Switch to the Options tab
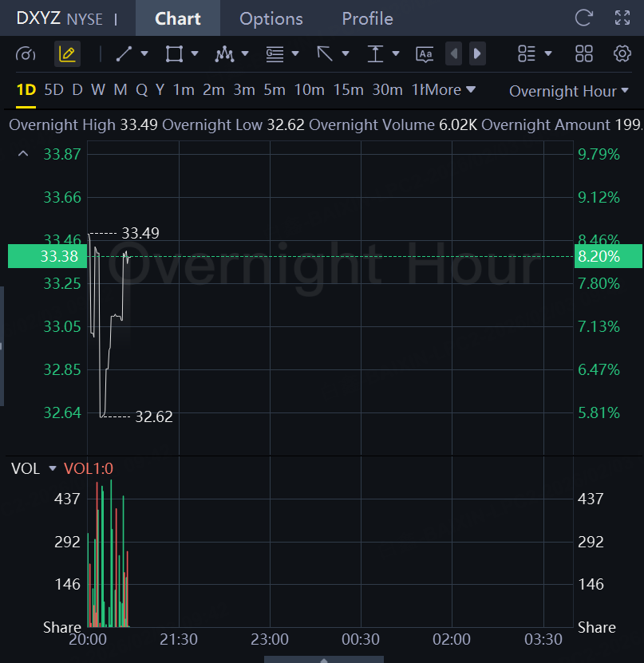The width and height of the screenshot is (644, 663). coord(271,18)
